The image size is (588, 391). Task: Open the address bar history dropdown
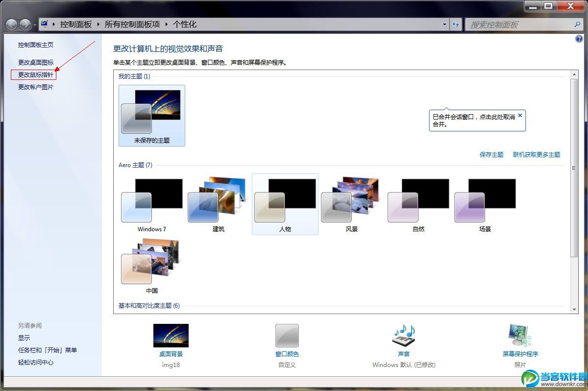click(x=445, y=24)
